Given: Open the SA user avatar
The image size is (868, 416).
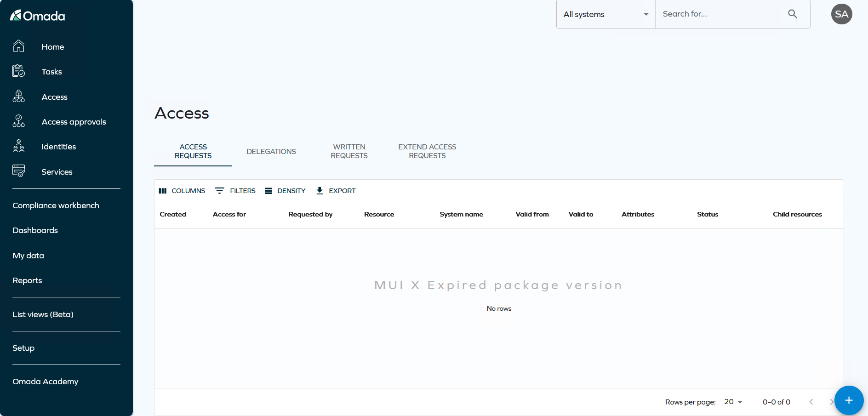Looking at the screenshot, I should 841,14.
